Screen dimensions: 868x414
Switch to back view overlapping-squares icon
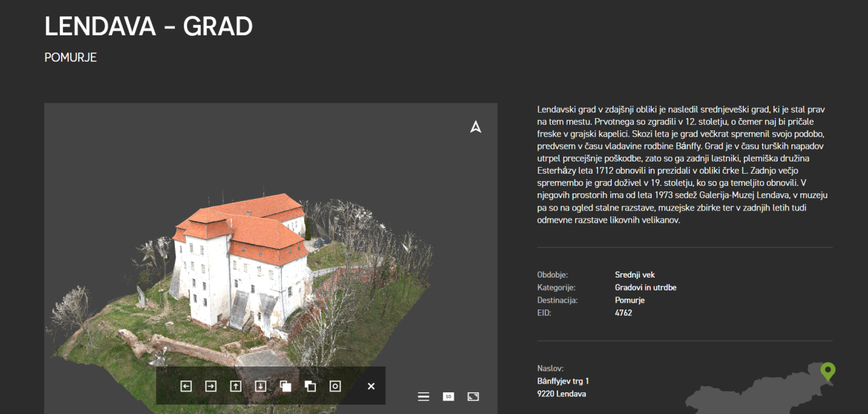310,386
